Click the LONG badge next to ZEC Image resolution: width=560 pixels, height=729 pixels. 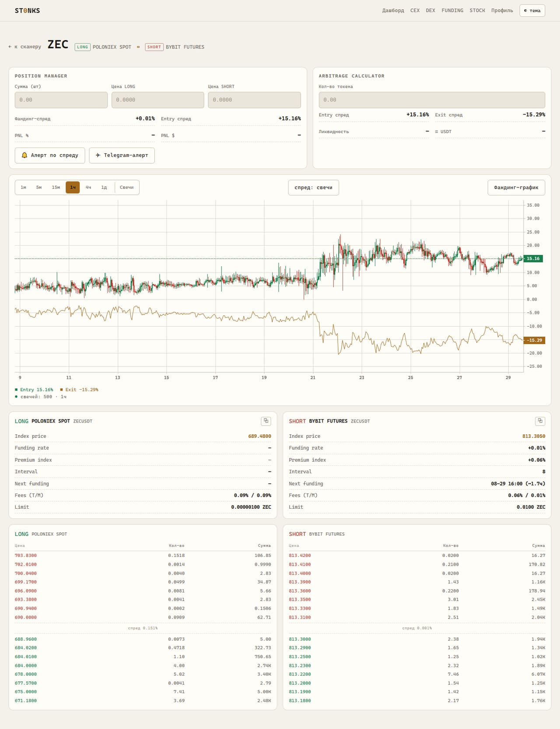tap(83, 47)
